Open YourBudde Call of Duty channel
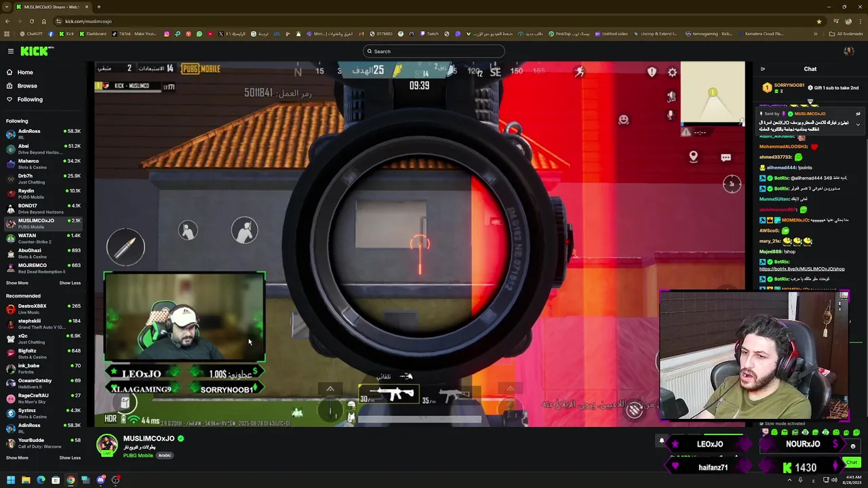 tap(43, 443)
